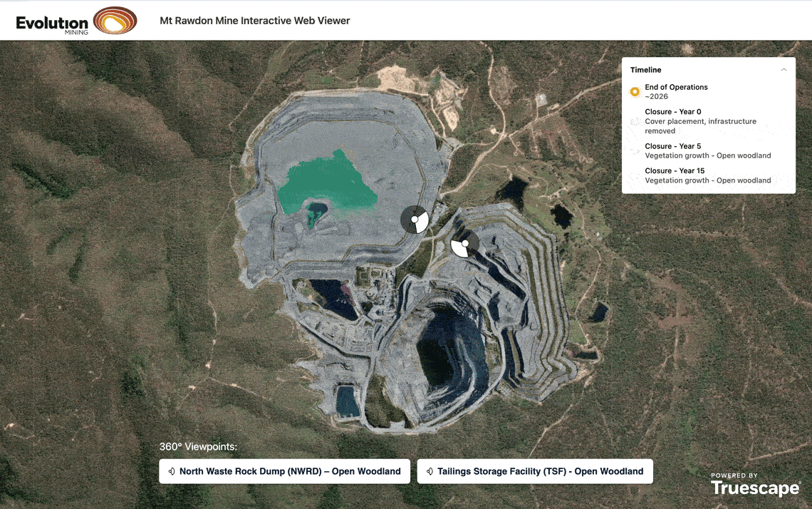Click Closure Year 0 faded marker icon
Screen dimensions: 812x509
click(x=635, y=121)
